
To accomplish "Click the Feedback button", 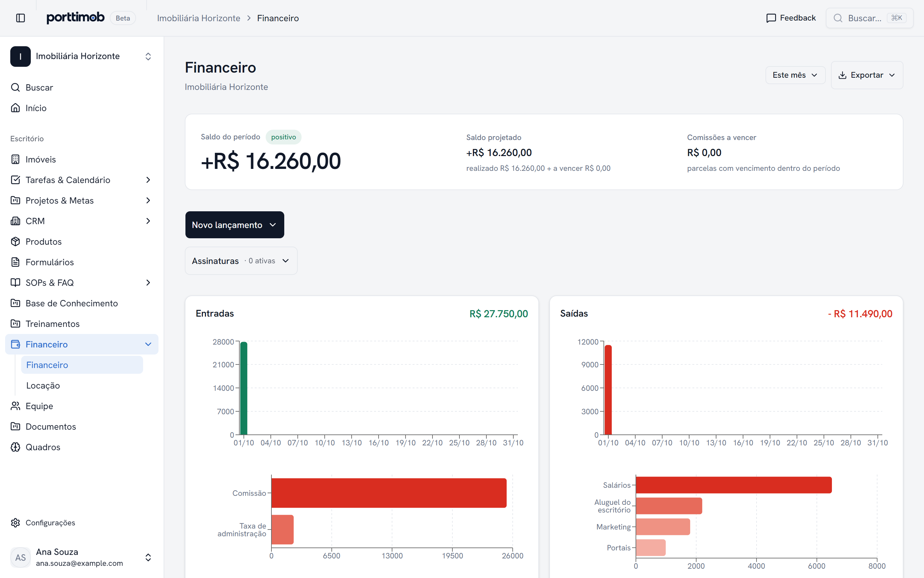I will point(791,18).
